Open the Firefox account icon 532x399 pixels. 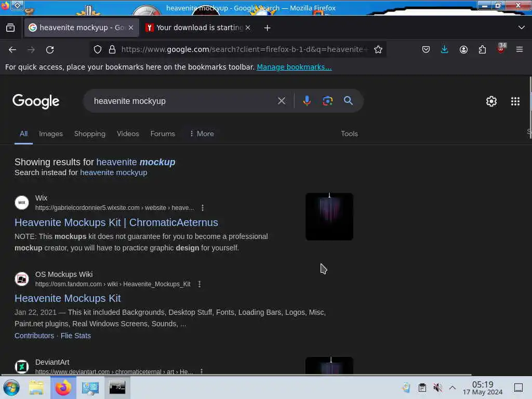click(x=463, y=49)
